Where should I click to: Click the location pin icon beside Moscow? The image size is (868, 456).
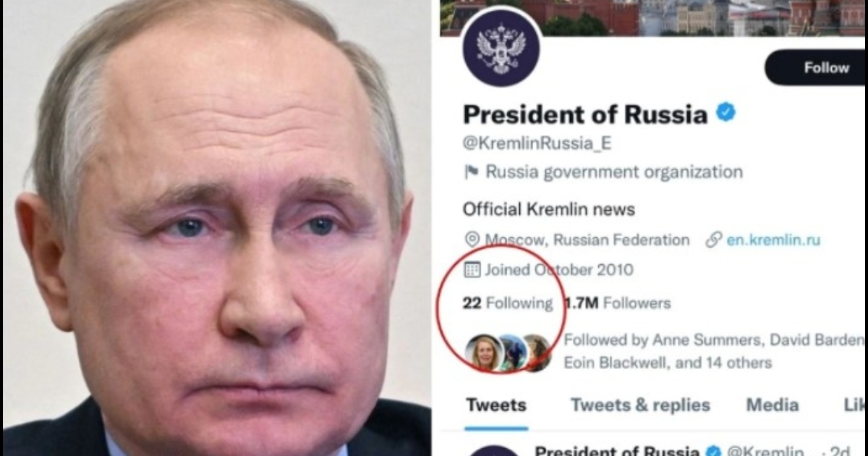click(x=472, y=240)
